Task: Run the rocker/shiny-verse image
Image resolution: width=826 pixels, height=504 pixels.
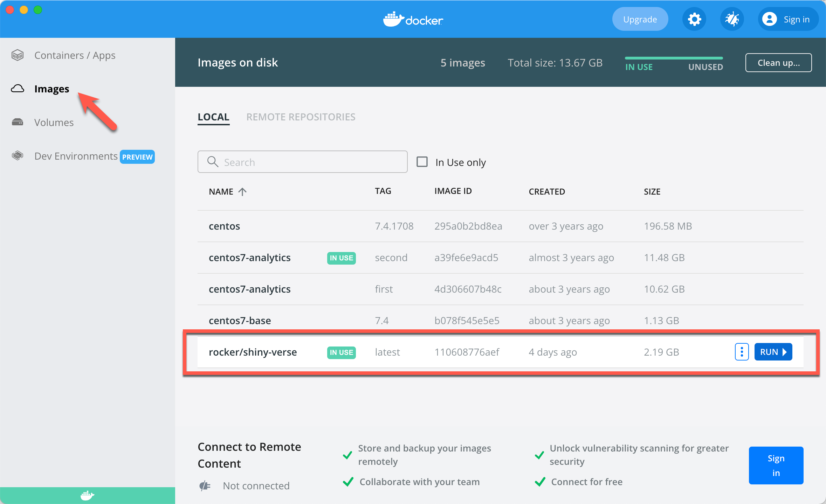Action: (x=773, y=352)
